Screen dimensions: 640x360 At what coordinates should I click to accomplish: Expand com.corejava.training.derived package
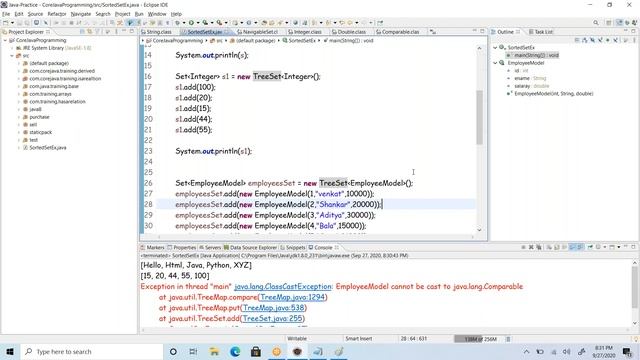[x=19, y=71]
